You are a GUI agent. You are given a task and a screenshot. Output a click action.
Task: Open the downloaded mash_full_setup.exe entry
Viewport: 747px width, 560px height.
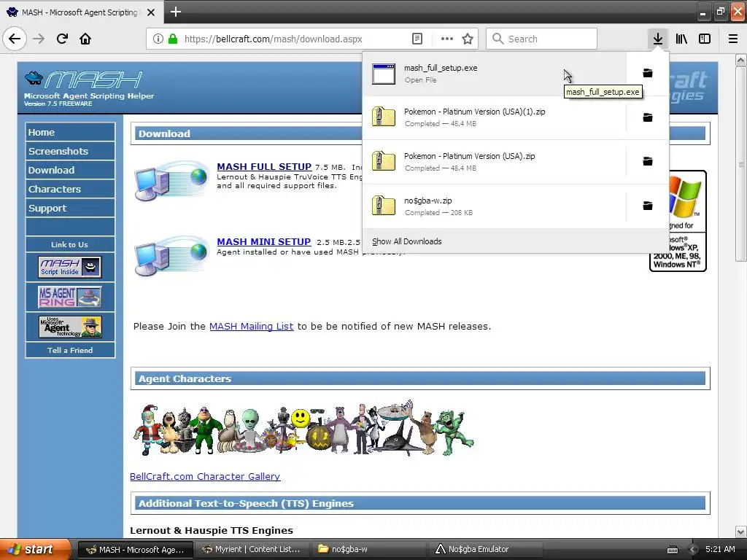coord(494,74)
